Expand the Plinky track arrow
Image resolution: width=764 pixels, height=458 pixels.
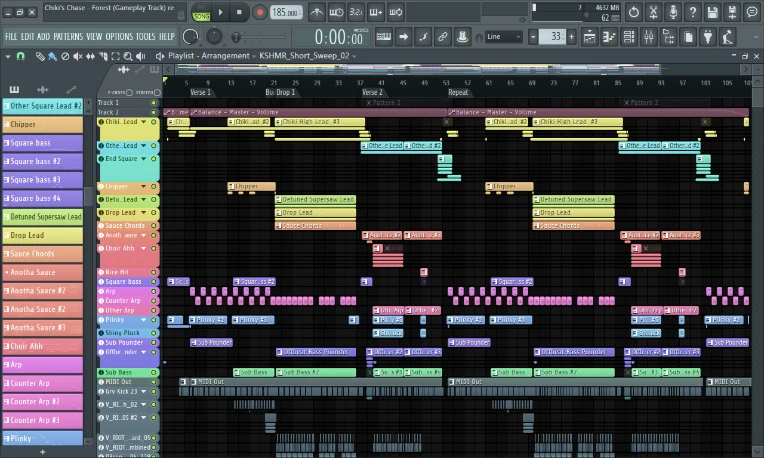pos(144,320)
